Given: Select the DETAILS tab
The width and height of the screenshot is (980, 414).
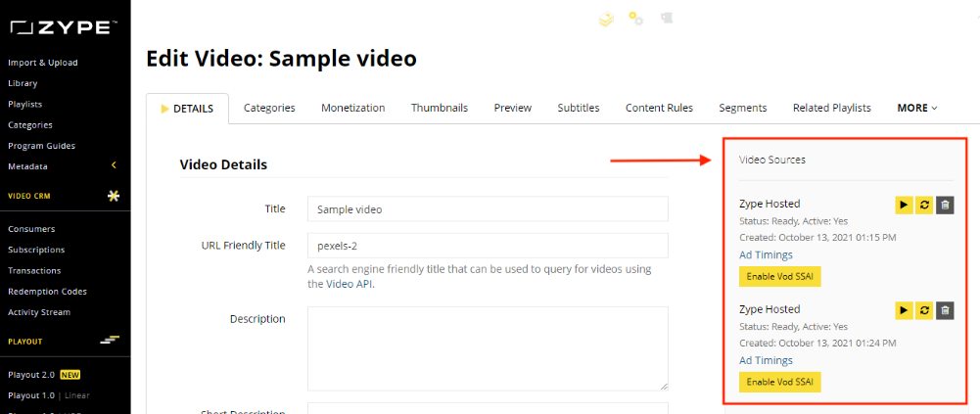Looking at the screenshot, I should click(x=187, y=109).
